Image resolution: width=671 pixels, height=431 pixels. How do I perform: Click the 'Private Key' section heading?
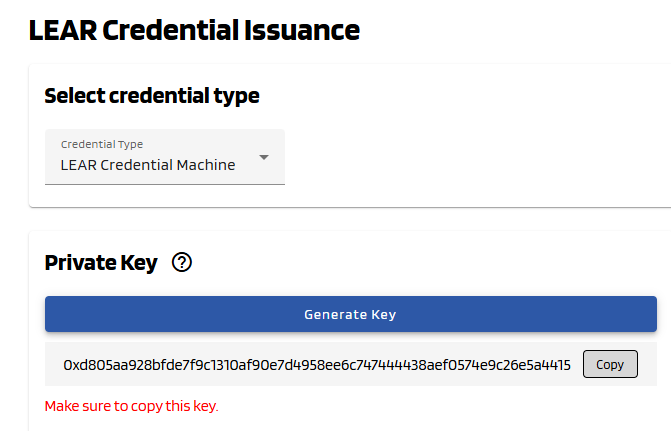point(101,263)
